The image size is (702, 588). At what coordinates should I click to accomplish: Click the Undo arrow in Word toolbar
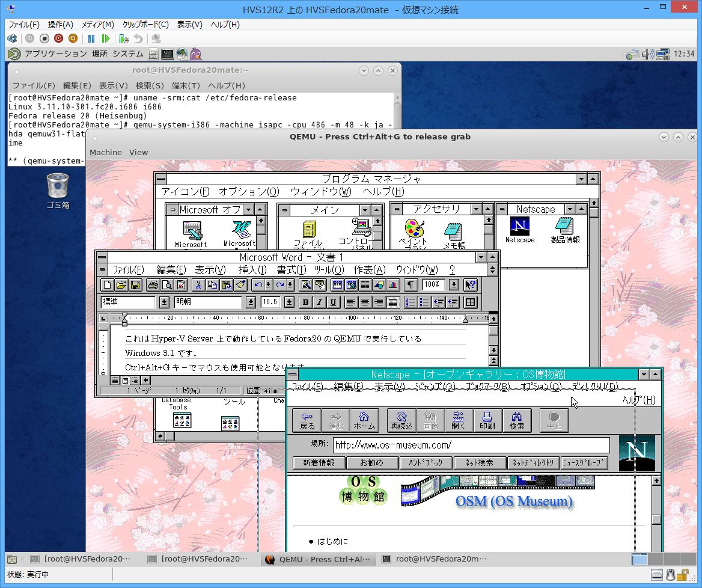click(x=258, y=285)
